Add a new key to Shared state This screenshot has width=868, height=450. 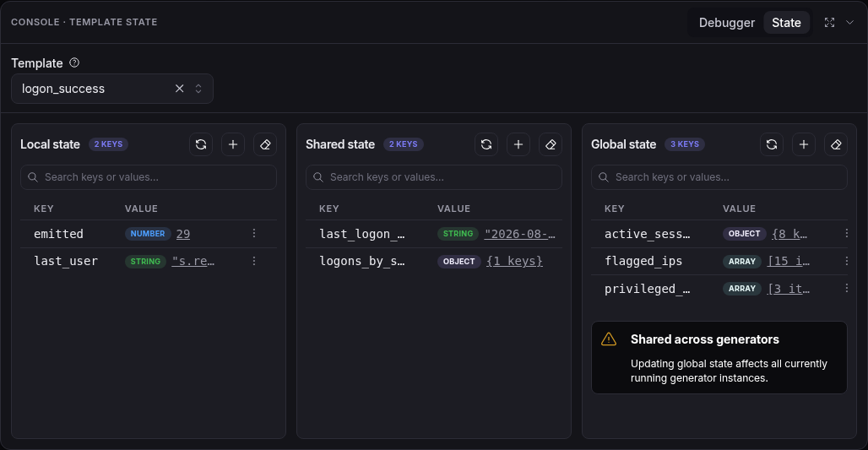518,144
